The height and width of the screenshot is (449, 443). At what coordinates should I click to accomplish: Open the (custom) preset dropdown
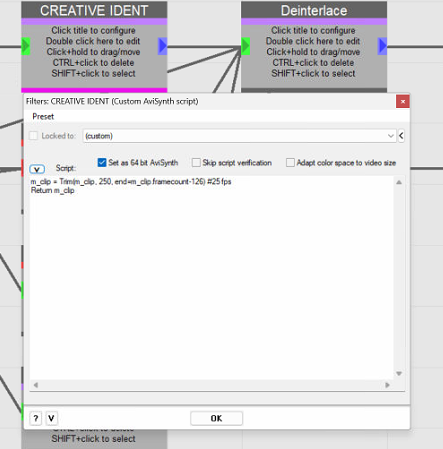click(239, 136)
